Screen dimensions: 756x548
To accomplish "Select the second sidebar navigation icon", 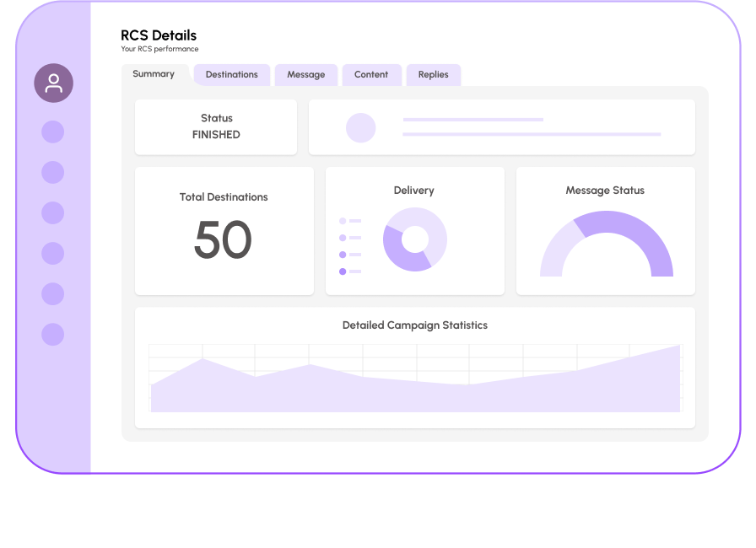I will [52, 172].
